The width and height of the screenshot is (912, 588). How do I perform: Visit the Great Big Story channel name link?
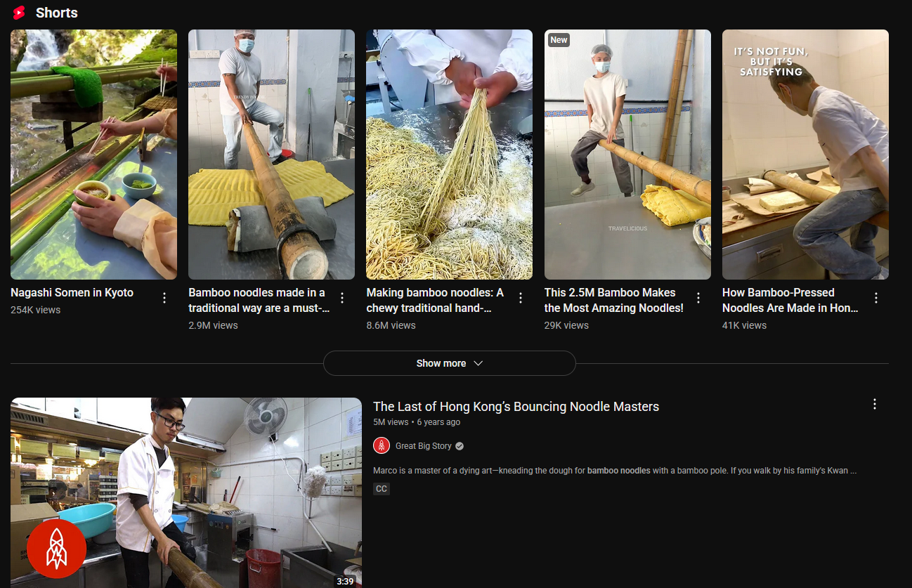424,446
